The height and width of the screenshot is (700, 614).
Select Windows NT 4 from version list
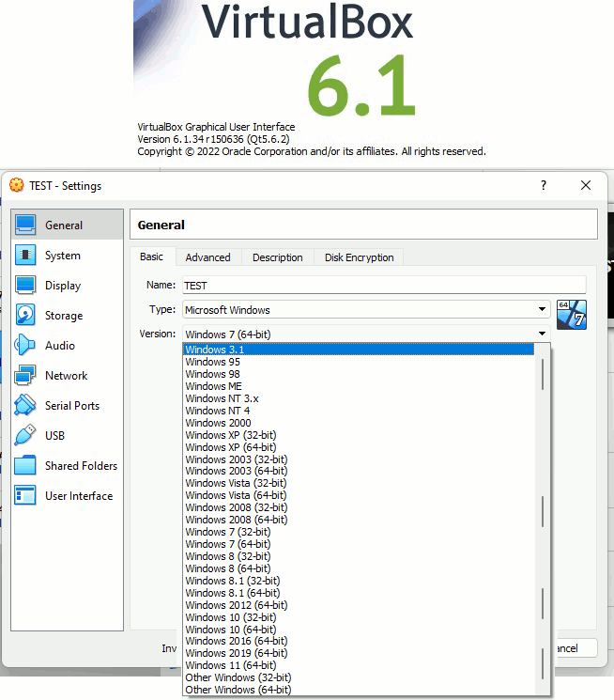pyautogui.click(x=359, y=411)
